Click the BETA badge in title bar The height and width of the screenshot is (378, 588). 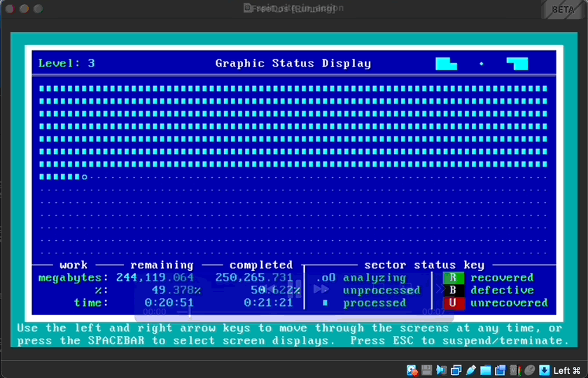[x=563, y=10]
